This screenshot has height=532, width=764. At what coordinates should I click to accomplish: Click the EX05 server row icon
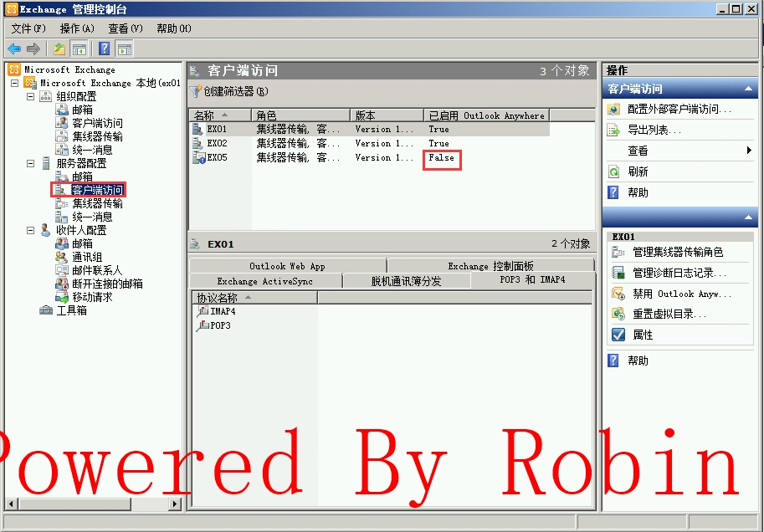tap(199, 157)
